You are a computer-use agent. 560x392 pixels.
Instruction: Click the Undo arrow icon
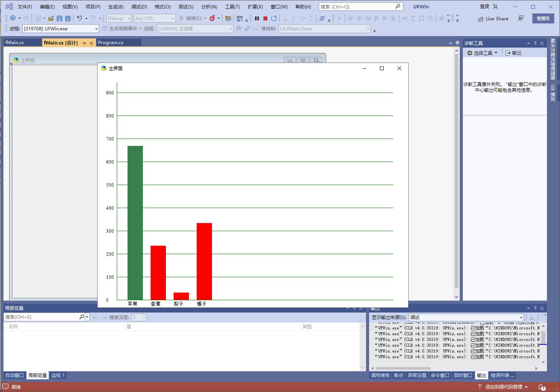pos(80,18)
